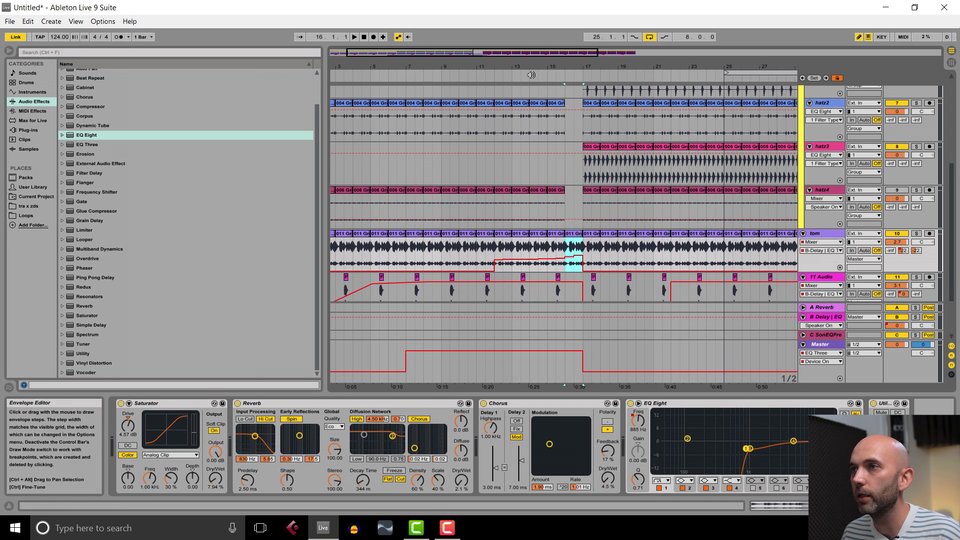Arm the hatz3 track for recording
This screenshot has width=960, height=540.
pos(929,146)
